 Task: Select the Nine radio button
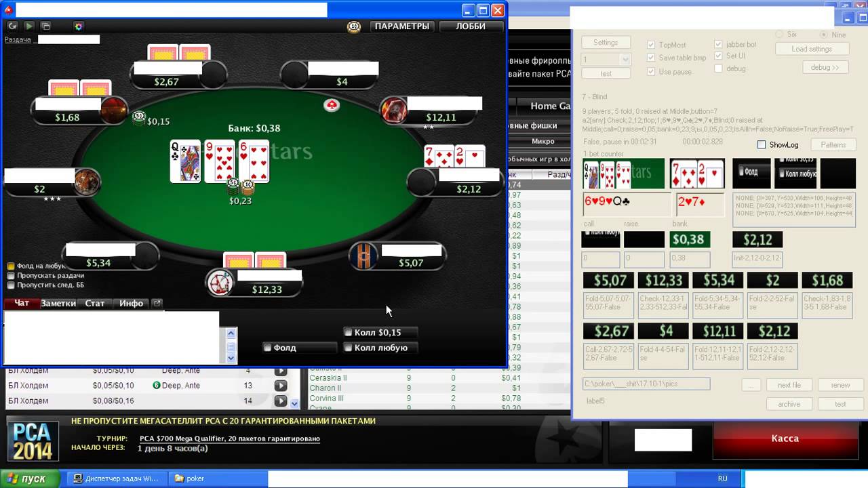point(824,35)
